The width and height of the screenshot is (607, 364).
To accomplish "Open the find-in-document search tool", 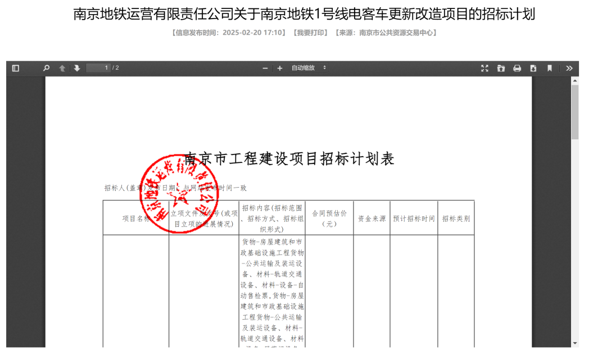I will point(47,69).
